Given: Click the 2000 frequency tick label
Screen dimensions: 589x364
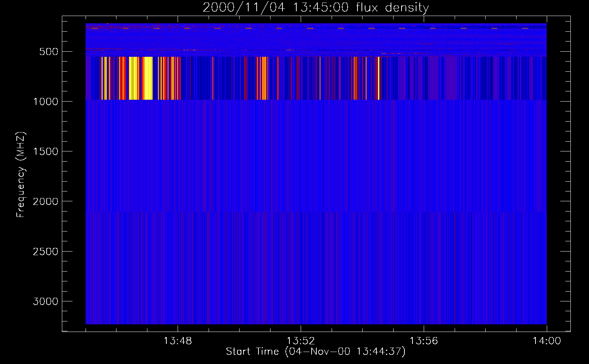Looking at the screenshot, I should tap(46, 202).
